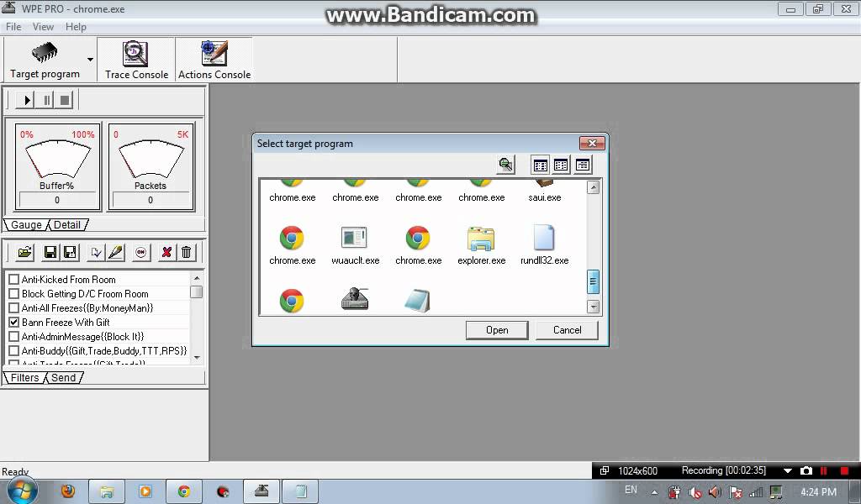Select the WPE network-icon process in bottom row
This screenshot has width=861, height=504.
coord(355,300)
